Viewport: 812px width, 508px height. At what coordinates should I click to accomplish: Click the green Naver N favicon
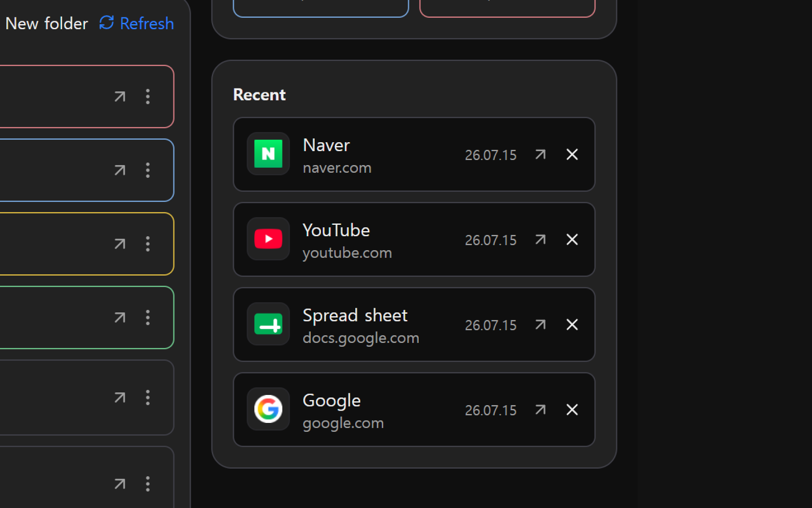coord(268,154)
